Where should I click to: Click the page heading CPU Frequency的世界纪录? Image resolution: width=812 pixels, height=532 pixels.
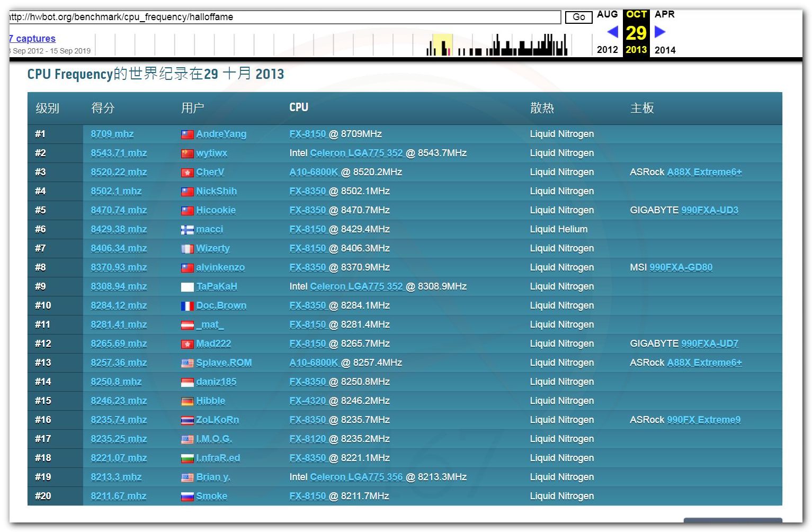[156, 74]
